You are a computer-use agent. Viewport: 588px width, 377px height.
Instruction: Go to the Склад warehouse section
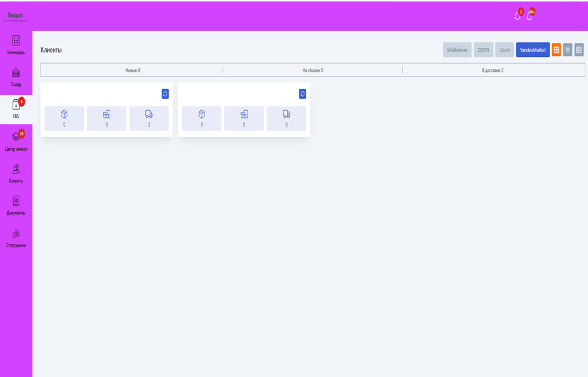(x=16, y=77)
